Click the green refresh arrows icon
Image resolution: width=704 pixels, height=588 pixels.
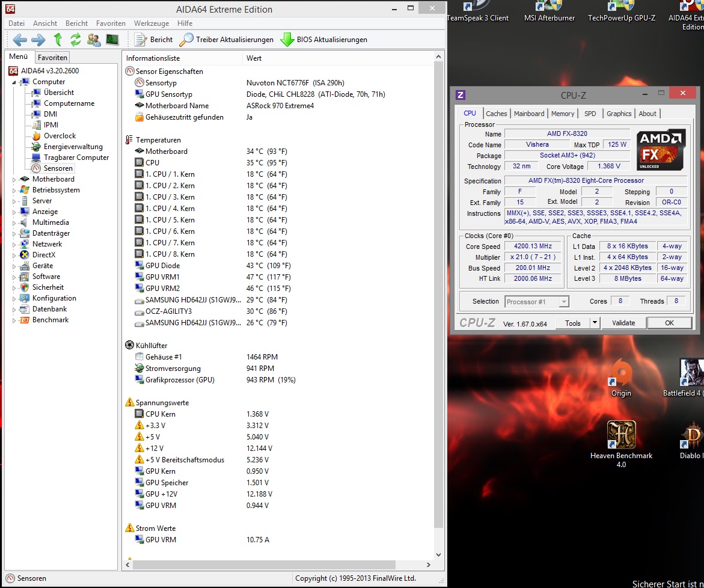click(75, 40)
